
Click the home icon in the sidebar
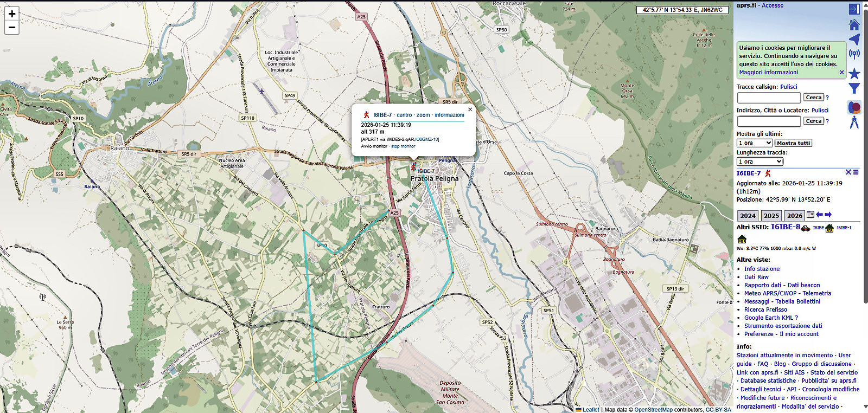(x=854, y=25)
